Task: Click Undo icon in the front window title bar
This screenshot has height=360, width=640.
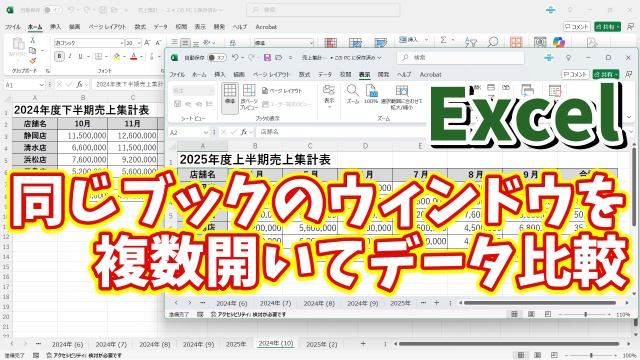Action: click(235, 58)
